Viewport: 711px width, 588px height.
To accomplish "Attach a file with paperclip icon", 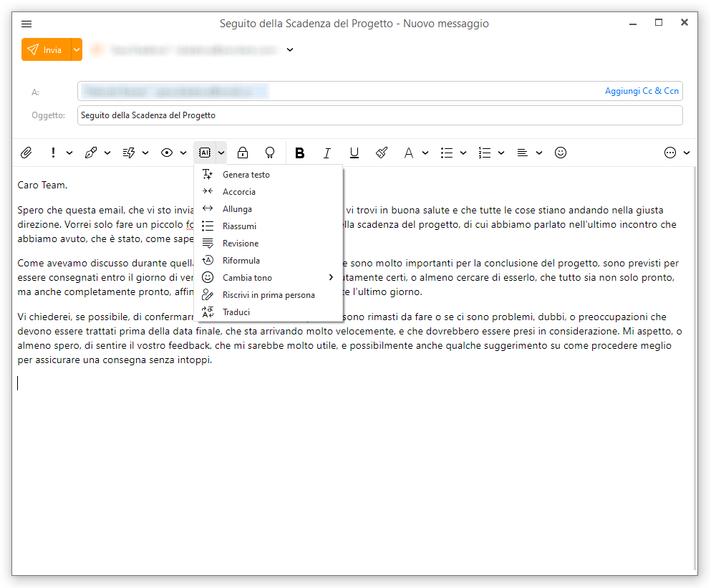I will tap(26, 153).
